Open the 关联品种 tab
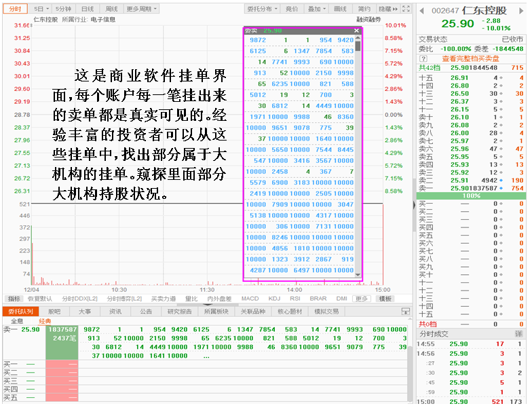This screenshot has width=532, height=408. tap(252, 311)
